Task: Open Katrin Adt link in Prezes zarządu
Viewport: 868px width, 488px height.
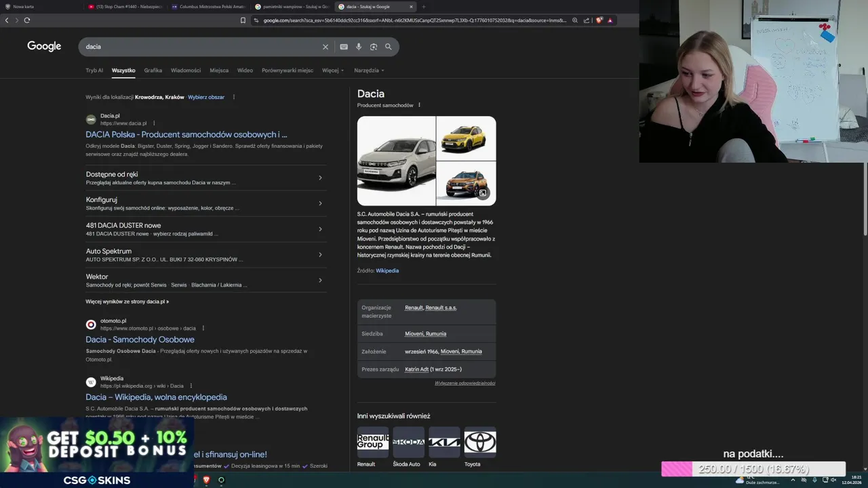Action: (416, 369)
